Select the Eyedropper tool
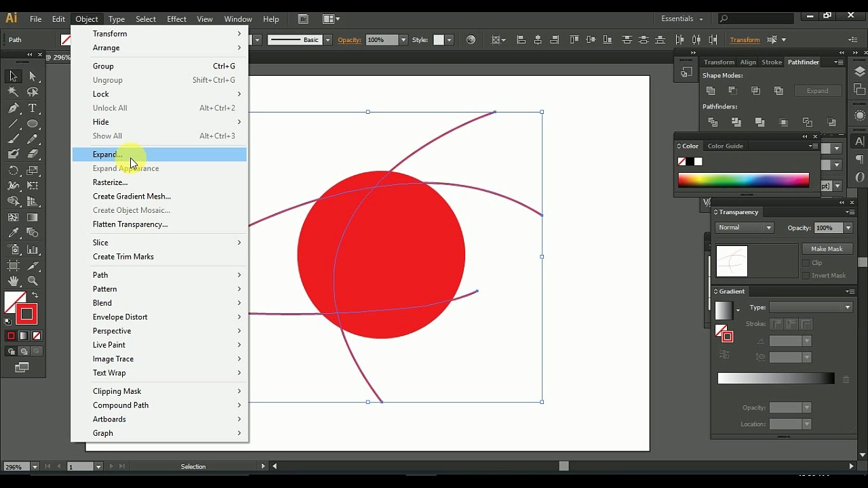The height and width of the screenshot is (488, 868). click(13, 233)
